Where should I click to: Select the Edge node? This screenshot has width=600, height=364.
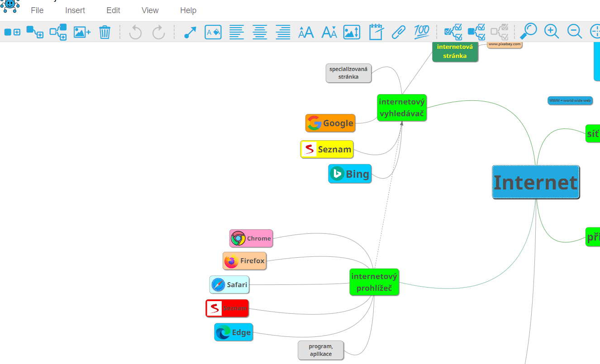[x=233, y=332]
